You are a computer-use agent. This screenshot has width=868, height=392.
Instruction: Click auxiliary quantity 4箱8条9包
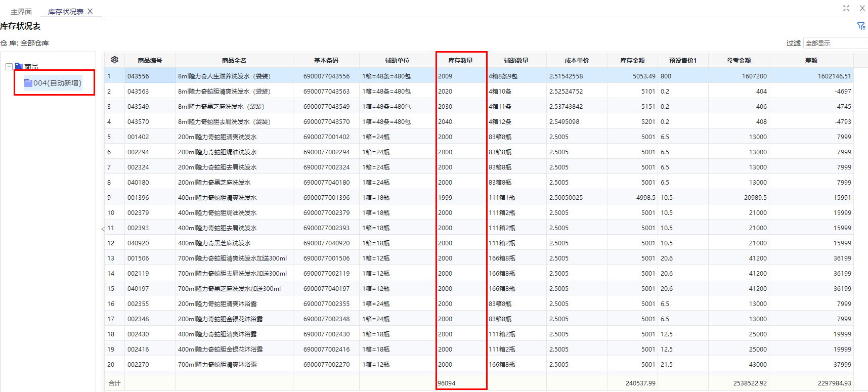coord(503,76)
